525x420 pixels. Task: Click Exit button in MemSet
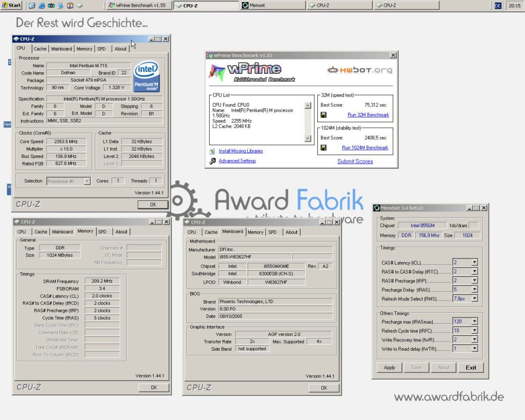pyautogui.click(x=471, y=367)
